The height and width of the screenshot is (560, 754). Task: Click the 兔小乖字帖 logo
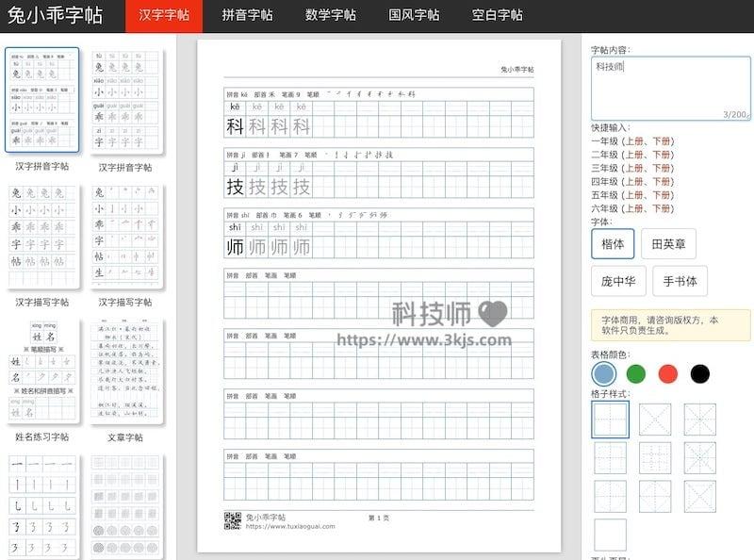(56, 15)
